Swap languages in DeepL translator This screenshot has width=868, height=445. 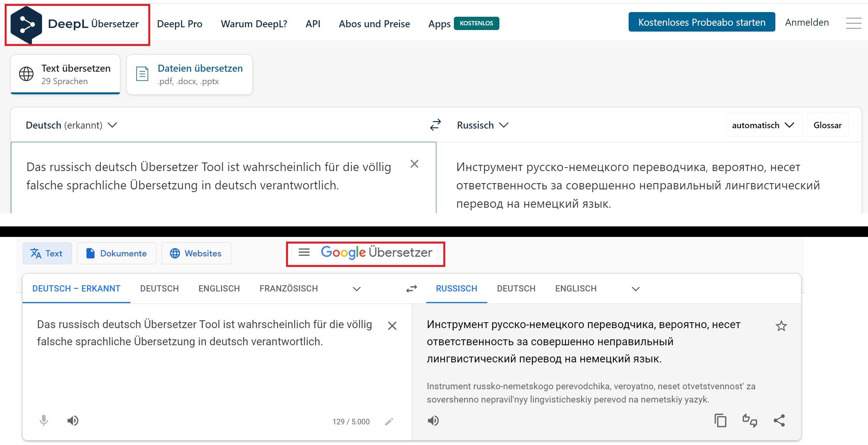[x=435, y=125]
